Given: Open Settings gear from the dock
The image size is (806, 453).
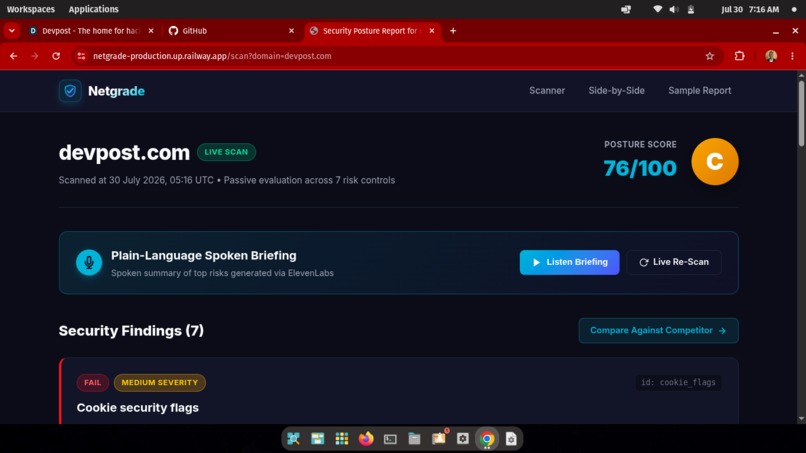Looking at the screenshot, I should point(463,439).
